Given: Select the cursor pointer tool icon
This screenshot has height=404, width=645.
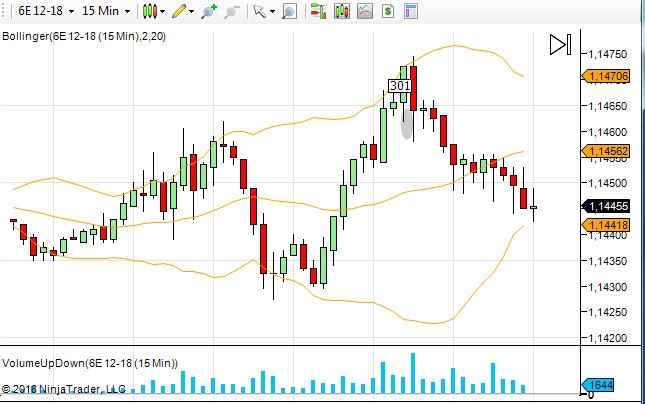Looking at the screenshot, I should coord(259,12).
